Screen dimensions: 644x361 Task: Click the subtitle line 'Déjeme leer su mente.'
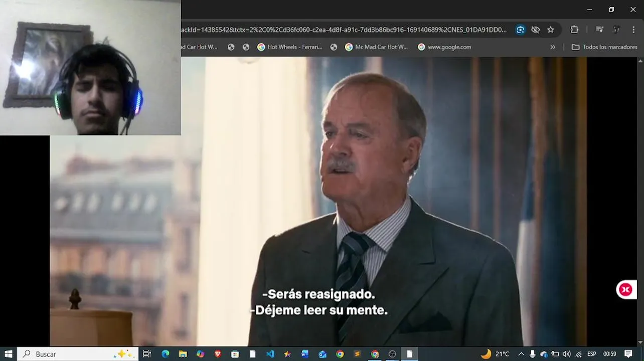pos(318,310)
